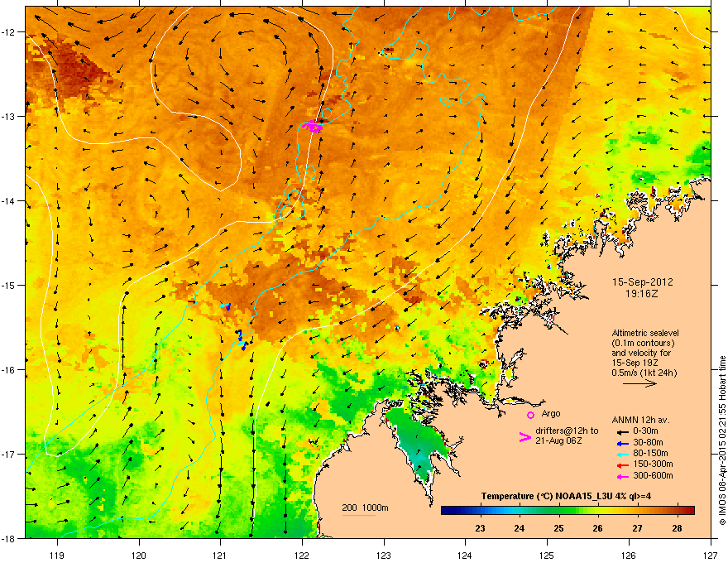
Task: Click the magenta 300-600m legend arrow
Action: [x=622, y=476]
